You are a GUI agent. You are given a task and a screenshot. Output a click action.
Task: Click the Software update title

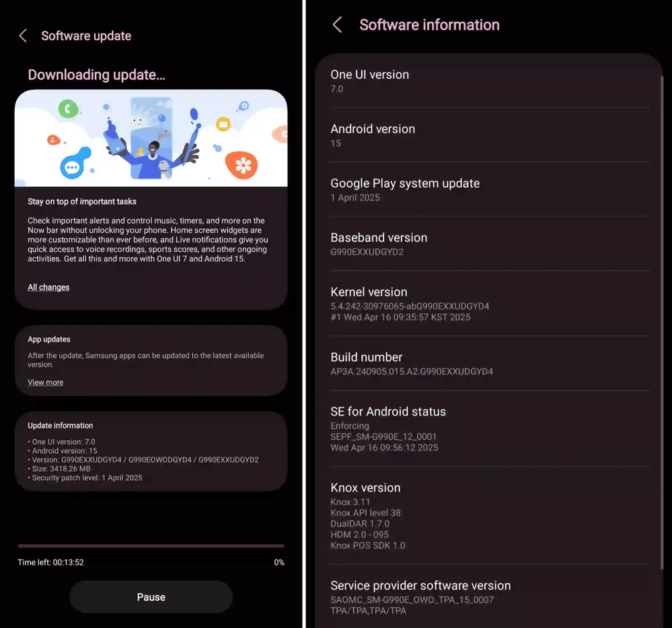point(86,36)
